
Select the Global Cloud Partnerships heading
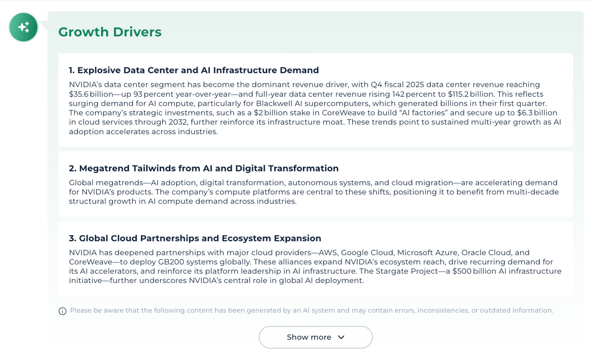[x=195, y=238]
